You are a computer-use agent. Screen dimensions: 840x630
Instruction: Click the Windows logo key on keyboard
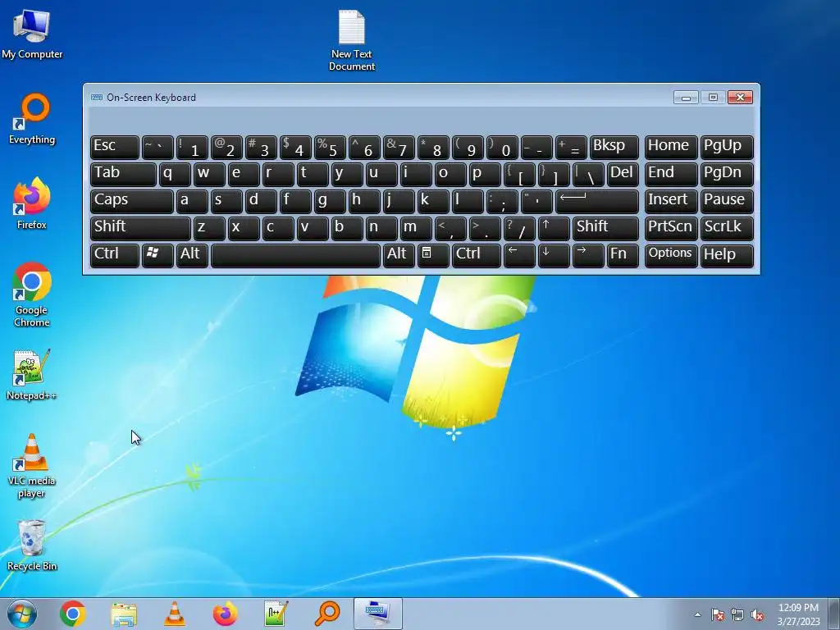pos(157,256)
